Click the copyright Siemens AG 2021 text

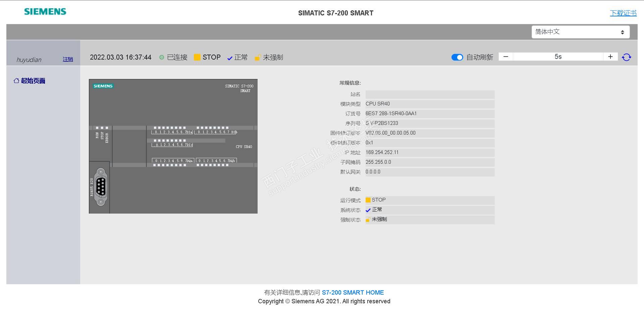tap(324, 301)
